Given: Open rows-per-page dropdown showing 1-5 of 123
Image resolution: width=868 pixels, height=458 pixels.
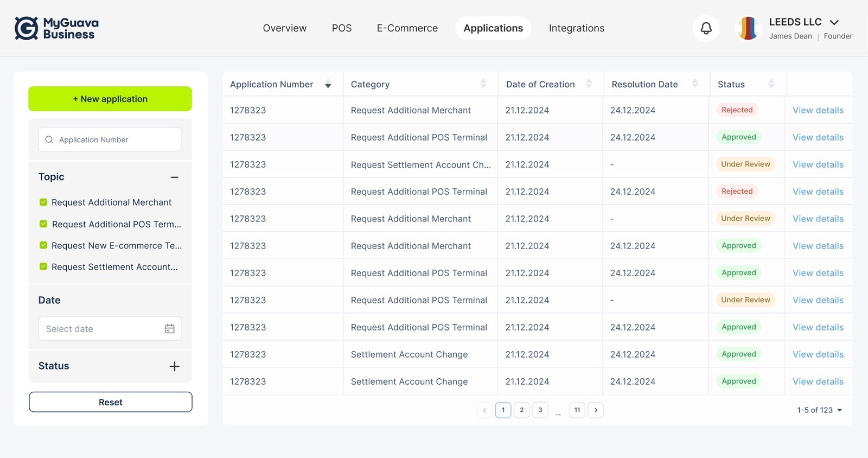Looking at the screenshot, I should point(820,410).
